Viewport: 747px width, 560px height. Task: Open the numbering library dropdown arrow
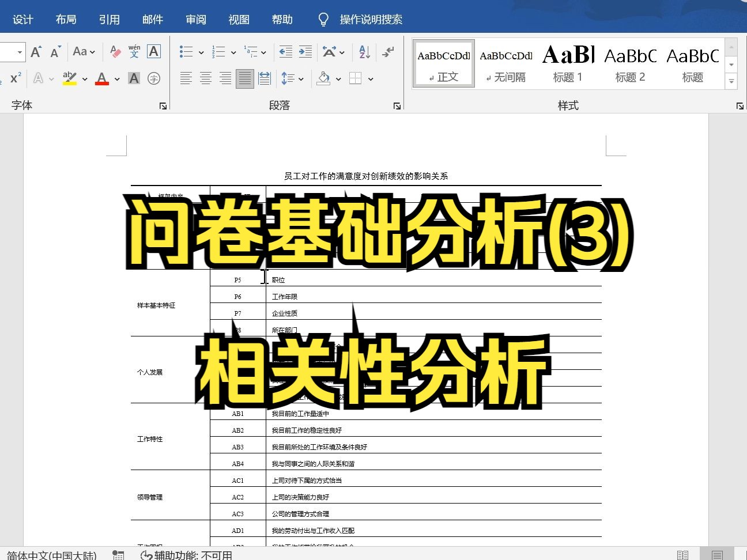(x=233, y=52)
